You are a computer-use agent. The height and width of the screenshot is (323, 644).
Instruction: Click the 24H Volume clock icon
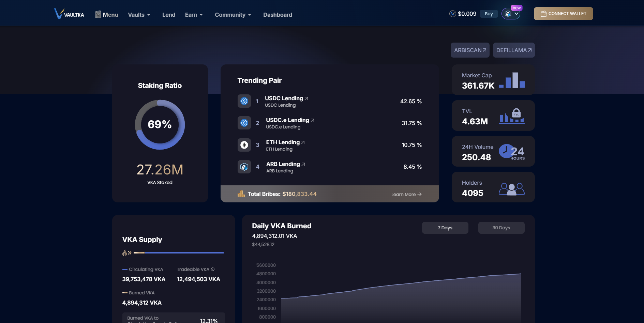coord(511,152)
